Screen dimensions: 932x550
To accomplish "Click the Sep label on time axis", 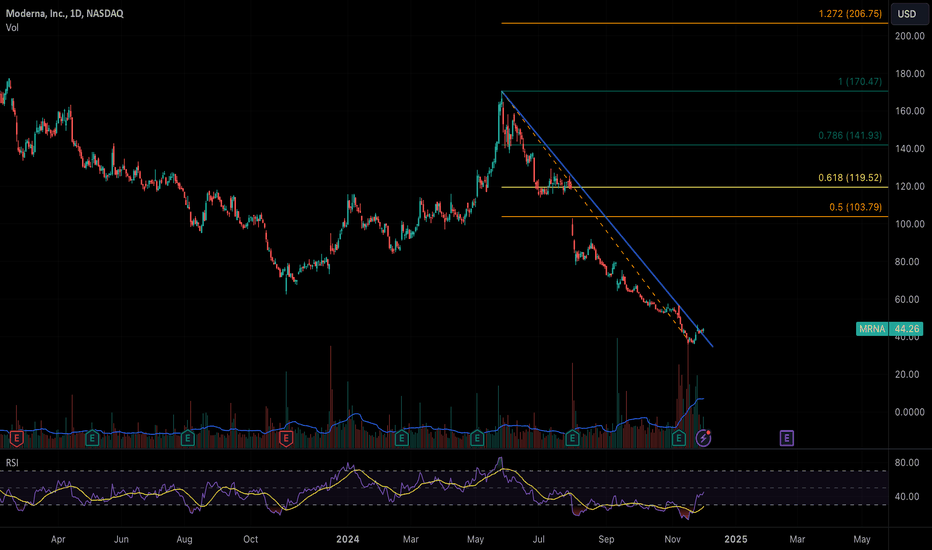I will (x=606, y=539).
